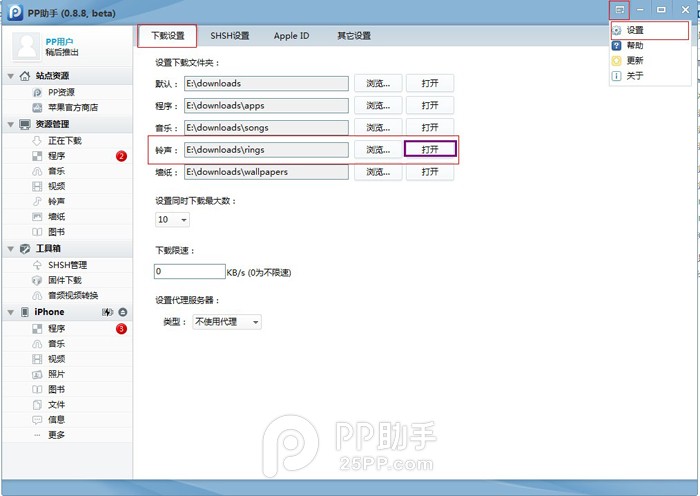Click the PP资源 sidebar icon
The image size is (700, 496).
coord(37,92)
